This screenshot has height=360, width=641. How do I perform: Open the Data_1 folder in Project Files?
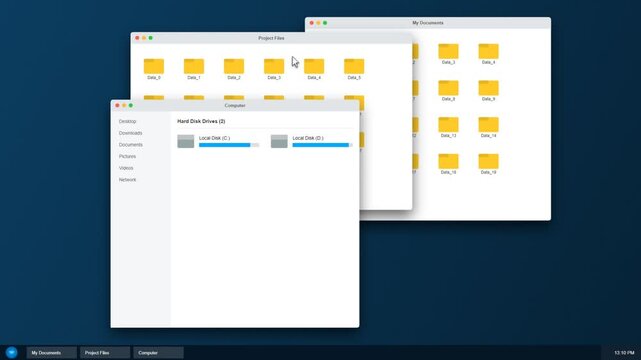tap(194, 66)
